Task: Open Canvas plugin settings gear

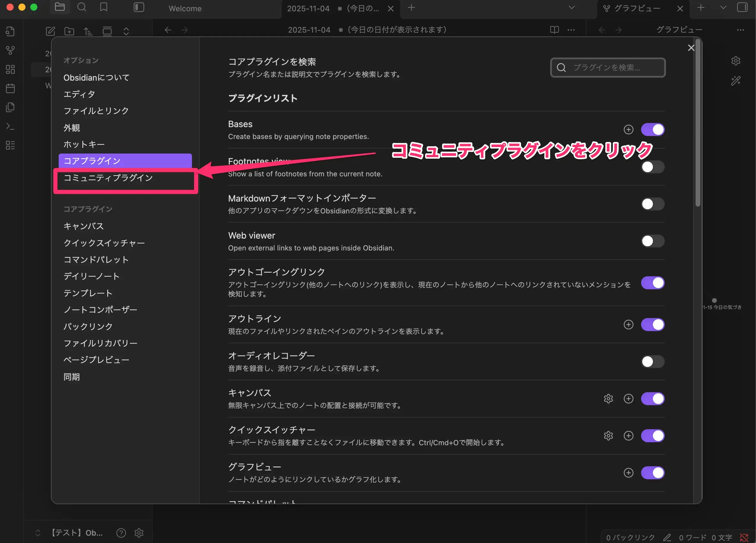Action: (608, 399)
